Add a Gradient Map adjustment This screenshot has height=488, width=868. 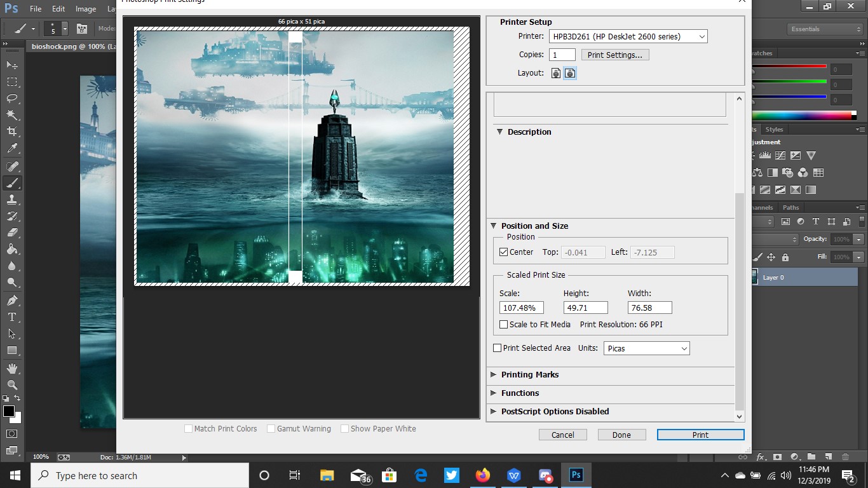pos(811,189)
